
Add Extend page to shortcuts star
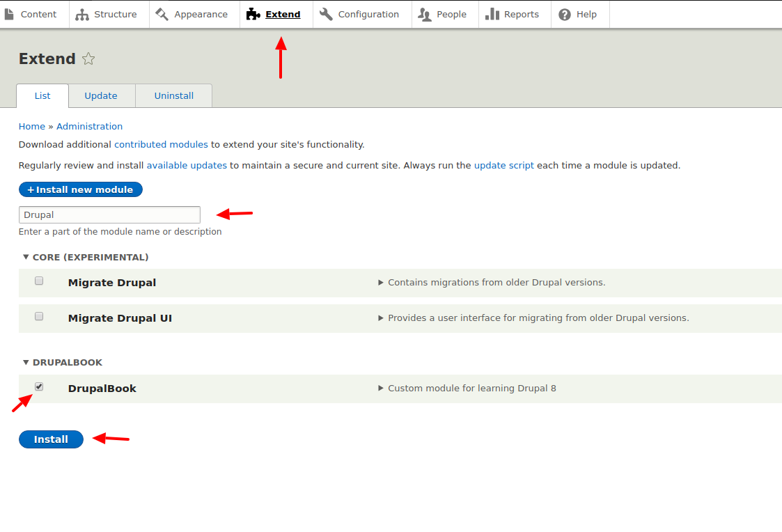(x=88, y=58)
